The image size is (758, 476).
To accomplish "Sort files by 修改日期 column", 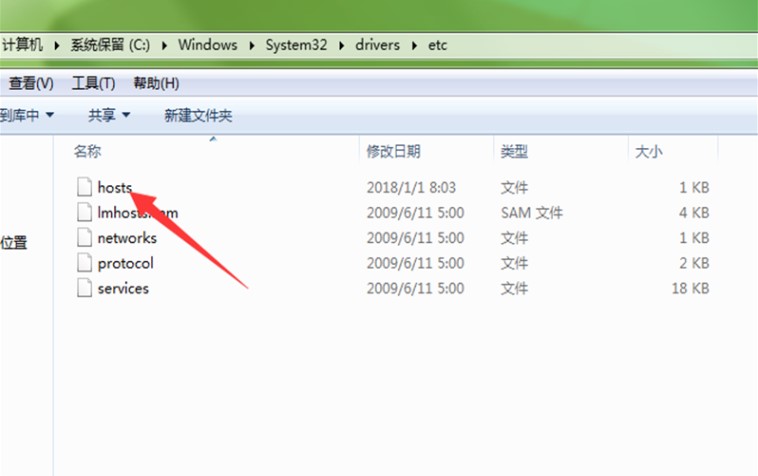I will 393,152.
